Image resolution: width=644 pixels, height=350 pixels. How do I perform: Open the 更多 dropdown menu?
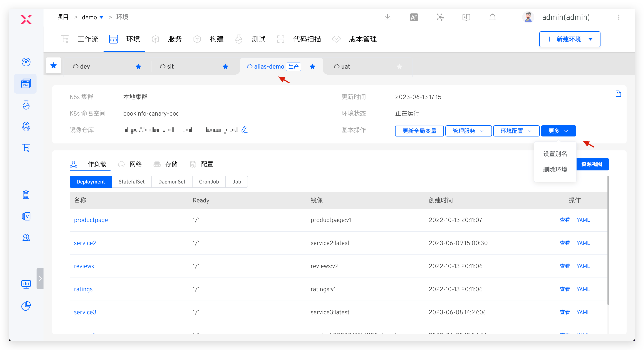(558, 131)
